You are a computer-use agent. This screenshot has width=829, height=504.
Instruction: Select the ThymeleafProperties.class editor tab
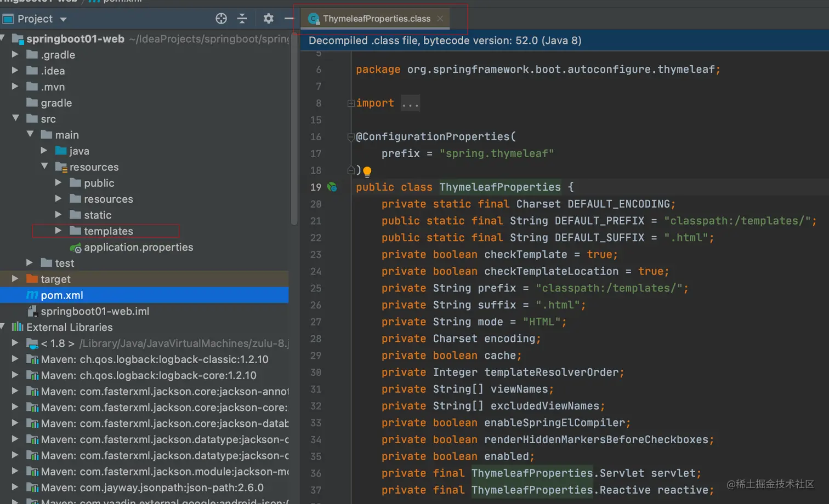pyautogui.click(x=376, y=19)
